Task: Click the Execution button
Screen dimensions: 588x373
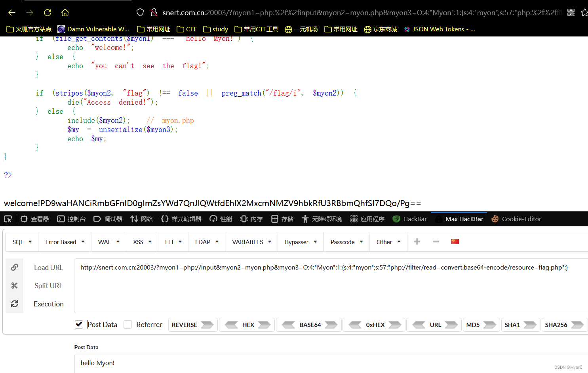Action: coord(48,304)
